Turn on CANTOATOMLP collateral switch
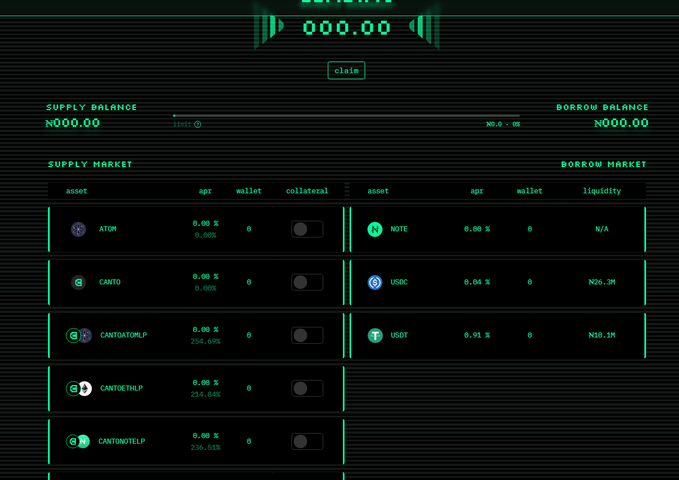This screenshot has width=679, height=480. [x=307, y=335]
